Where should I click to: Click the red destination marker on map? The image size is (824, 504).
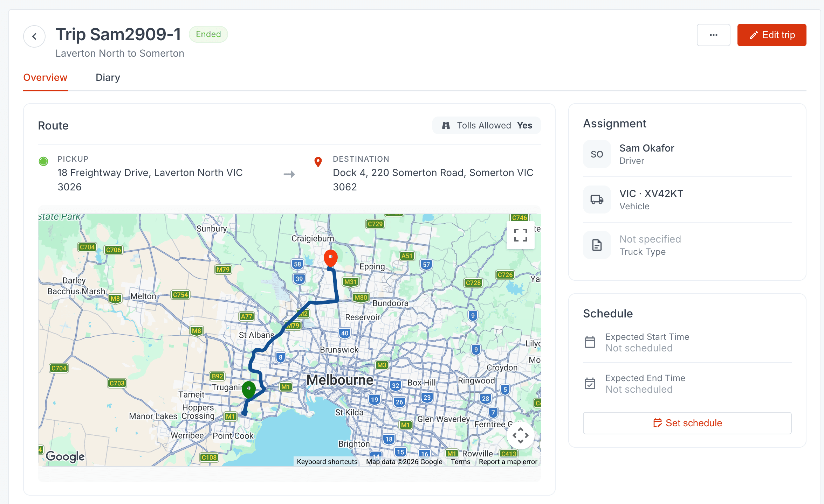pos(330,259)
